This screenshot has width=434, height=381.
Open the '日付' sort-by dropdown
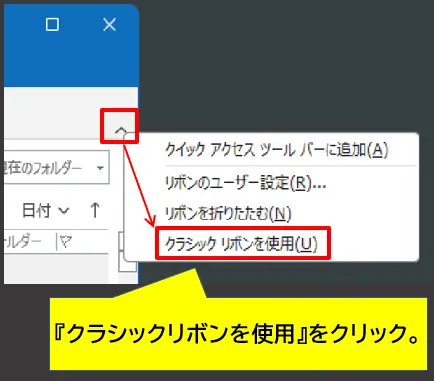tap(46, 210)
